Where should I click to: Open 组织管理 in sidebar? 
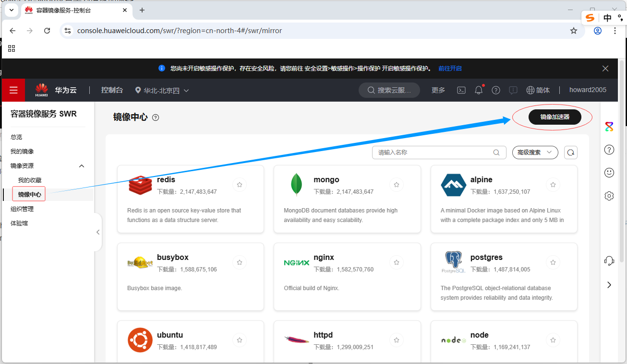[x=22, y=209]
